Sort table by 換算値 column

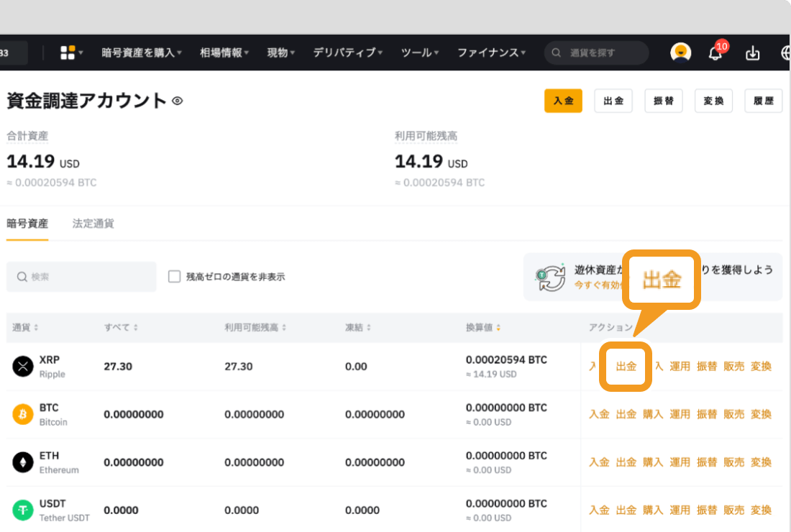coord(483,328)
